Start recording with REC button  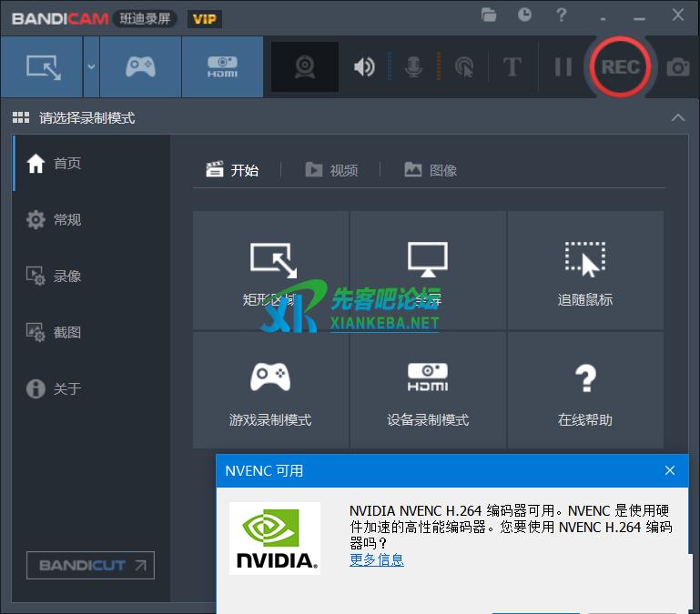tap(620, 67)
